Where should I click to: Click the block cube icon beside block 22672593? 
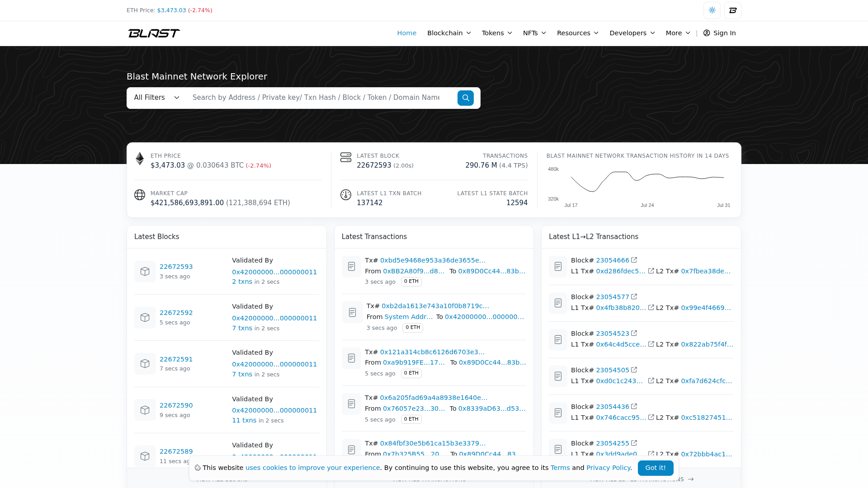click(145, 271)
